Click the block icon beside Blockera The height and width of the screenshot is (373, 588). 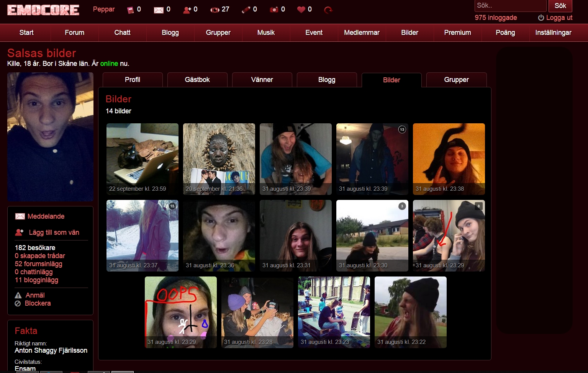click(x=18, y=303)
